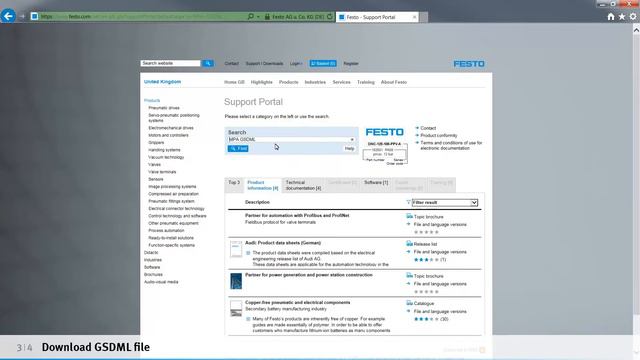Open File and language versions for Profibus entry
Image resolution: width=640 pixels, height=360 pixels.
[440, 224]
